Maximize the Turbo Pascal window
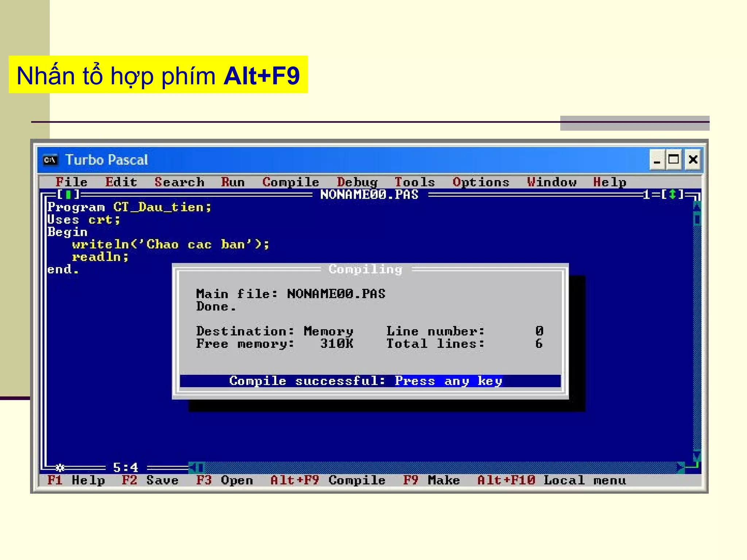The width and height of the screenshot is (747, 560). (673, 160)
